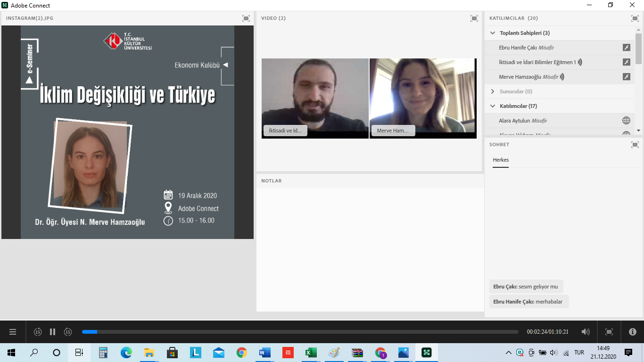The width and height of the screenshot is (644, 362).
Task: Maximize the Katılımcılar pod
Action: [x=635, y=18]
